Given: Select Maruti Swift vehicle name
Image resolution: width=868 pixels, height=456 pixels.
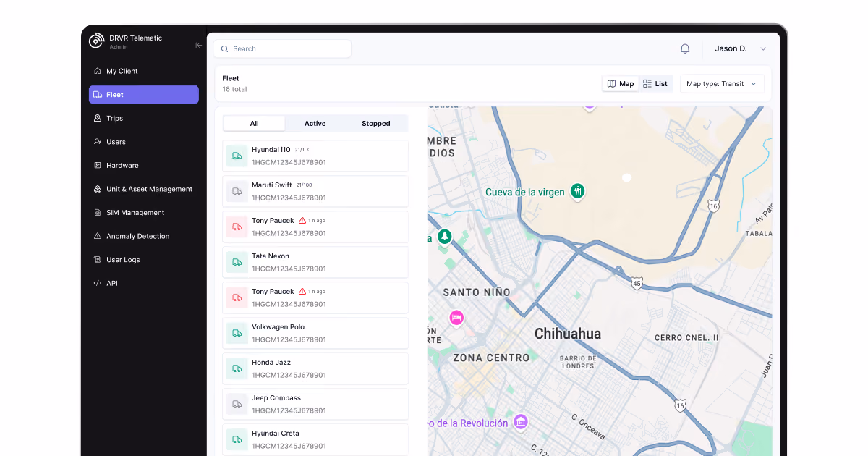Looking at the screenshot, I should 272,185.
